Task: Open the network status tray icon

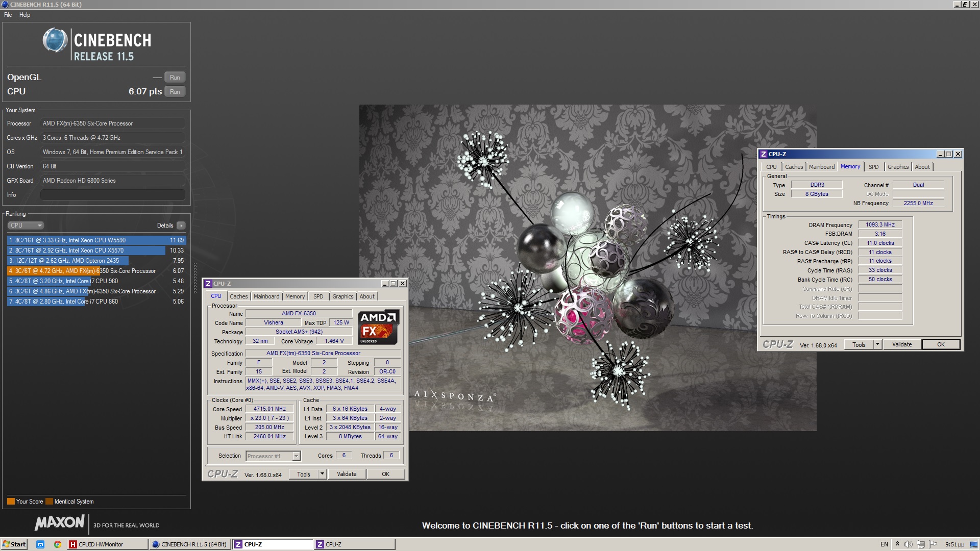Action: click(x=921, y=544)
